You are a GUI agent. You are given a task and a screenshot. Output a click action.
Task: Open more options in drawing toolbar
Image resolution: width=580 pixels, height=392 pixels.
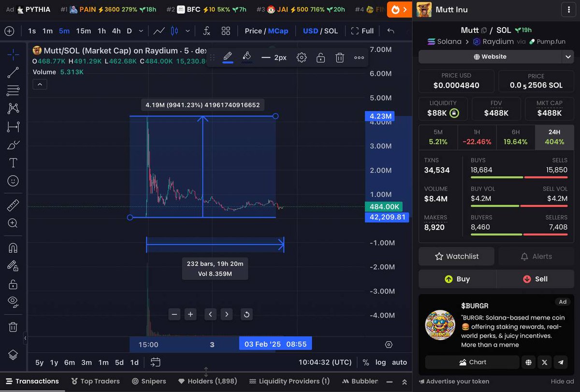[359, 58]
